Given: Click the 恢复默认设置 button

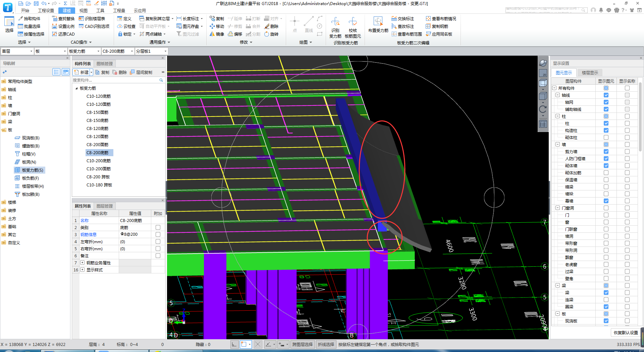Looking at the screenshot, I should point(626,333).
